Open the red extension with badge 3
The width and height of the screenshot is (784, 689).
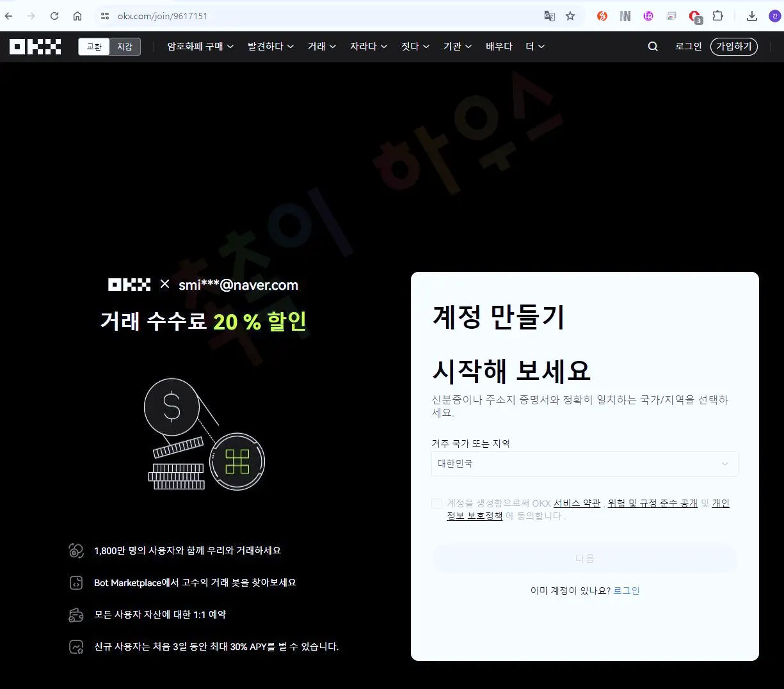pyautogui.click(x=695, y=17)
